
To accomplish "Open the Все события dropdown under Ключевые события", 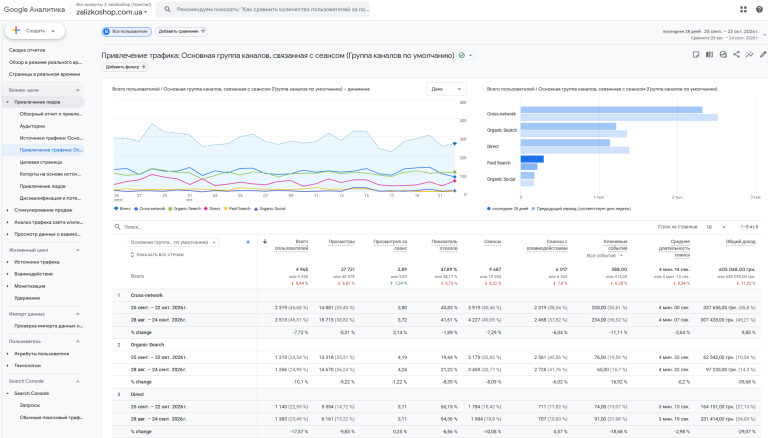I will (604, 256).
